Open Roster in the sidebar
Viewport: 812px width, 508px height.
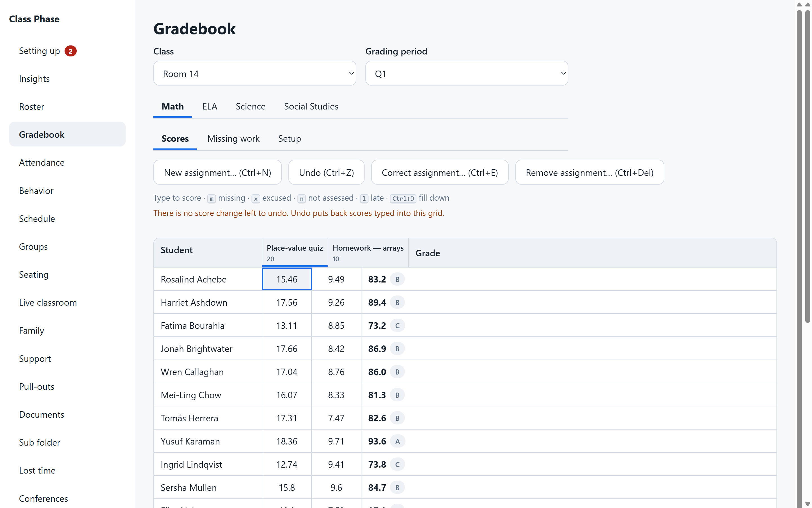click(67, 106)
